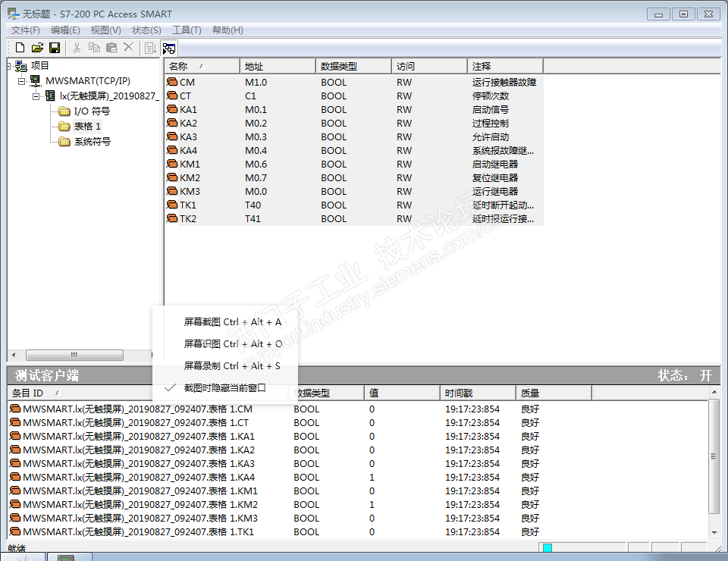Click address cell M0.6
Image resolution: width=728 pixels, height=561 pixels.
pos(256,165)
